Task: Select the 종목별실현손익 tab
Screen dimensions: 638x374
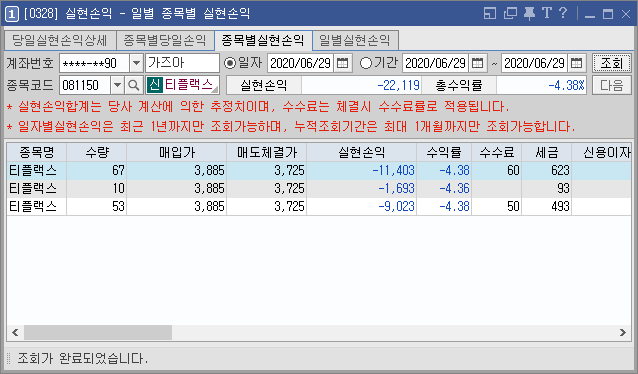Action: point(263,40)
